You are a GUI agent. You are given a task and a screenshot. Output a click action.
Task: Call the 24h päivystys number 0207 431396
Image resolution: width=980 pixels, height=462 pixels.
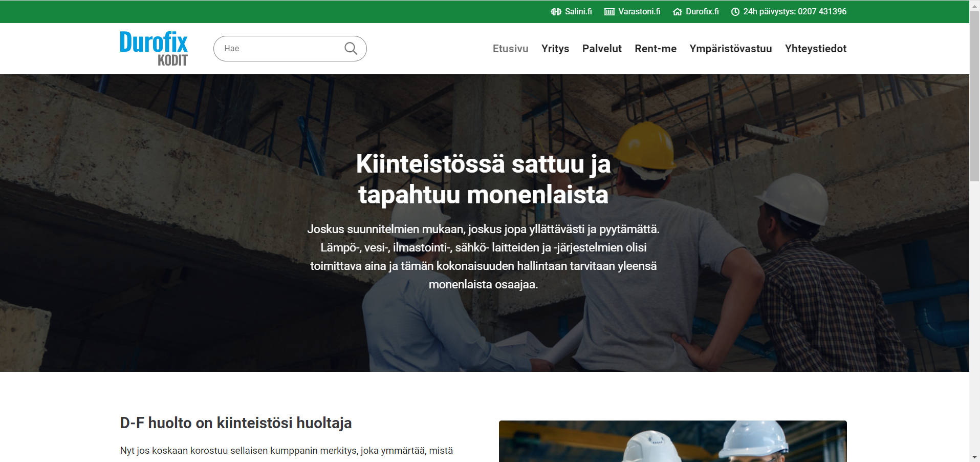[x=795, y=11]
